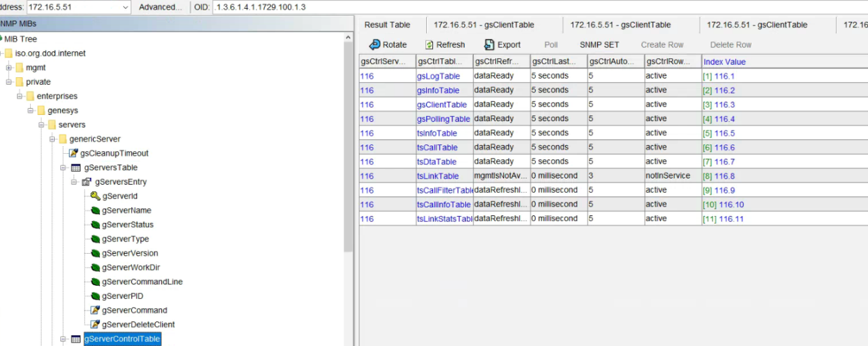
Task: Click the Refresh icon in the result toolbar
Action: tap(430, 44)
